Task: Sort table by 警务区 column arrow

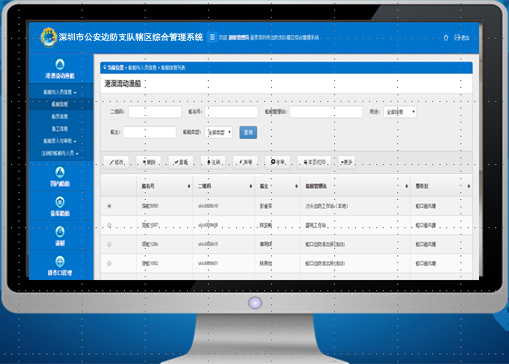Action: 468,186
